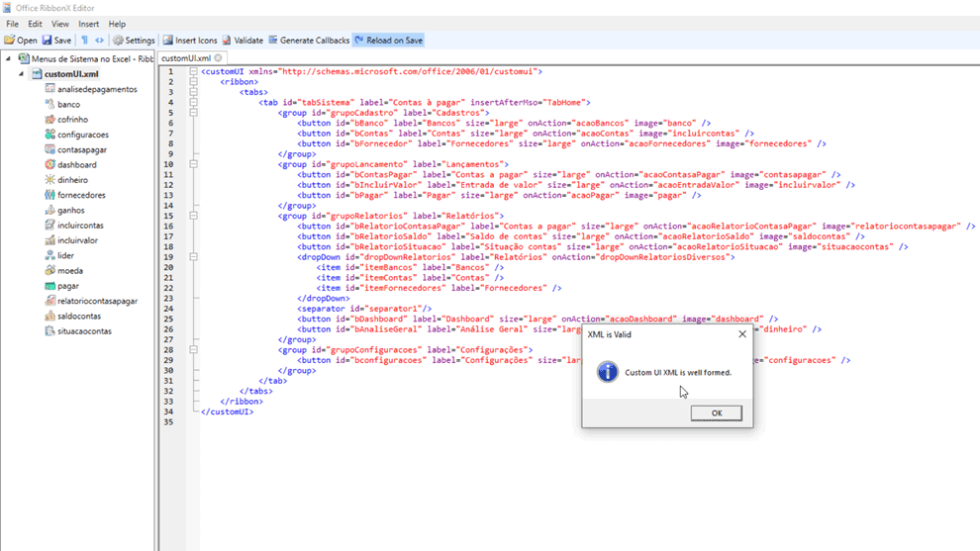Viewport: 980px width, 551px height.
Task: Open Settings from the toolbar
Action: click(x=134, y=41)
